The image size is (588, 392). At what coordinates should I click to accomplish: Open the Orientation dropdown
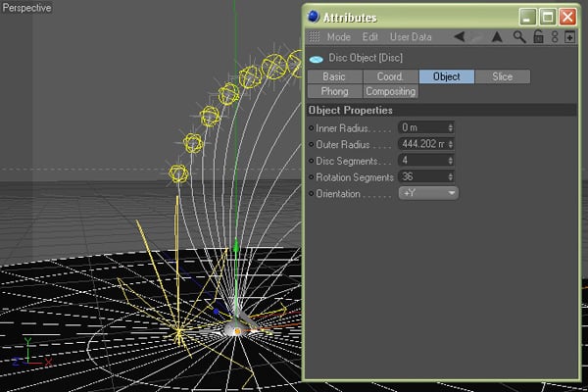tap(428, 194)
